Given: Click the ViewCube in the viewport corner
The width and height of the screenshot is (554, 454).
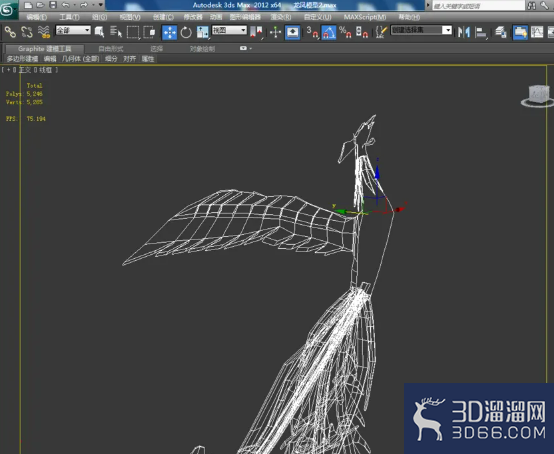Looking at the screenshot, I should [x=538, y=95].
